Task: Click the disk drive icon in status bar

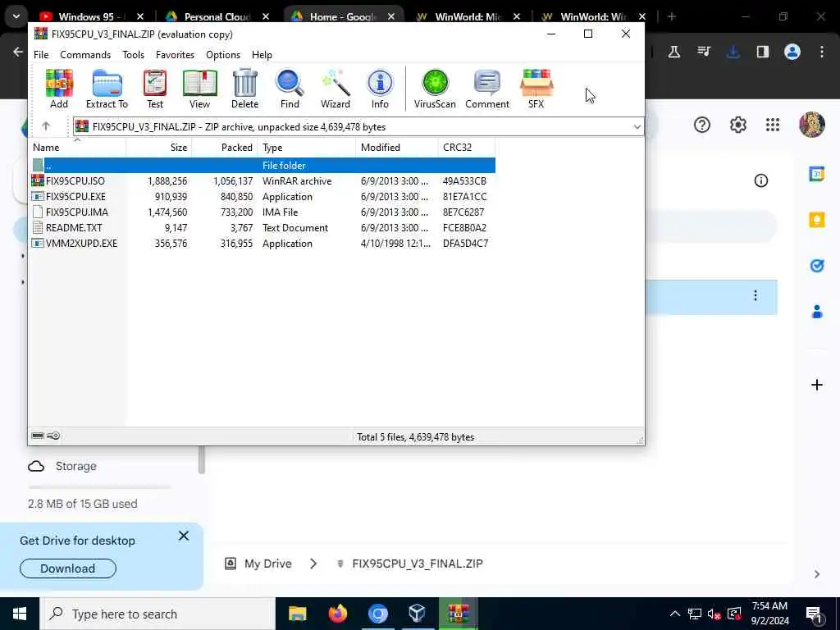Action: [x=38, y=436]
